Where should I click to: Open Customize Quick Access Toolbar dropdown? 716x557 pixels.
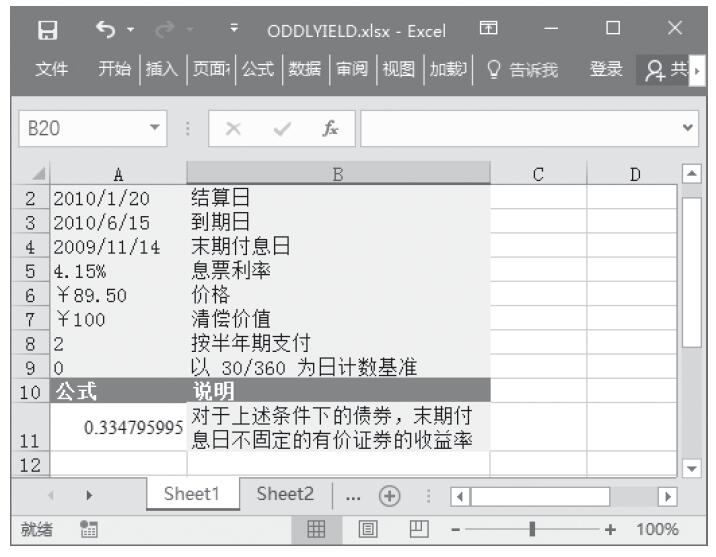tap(233, 29)
